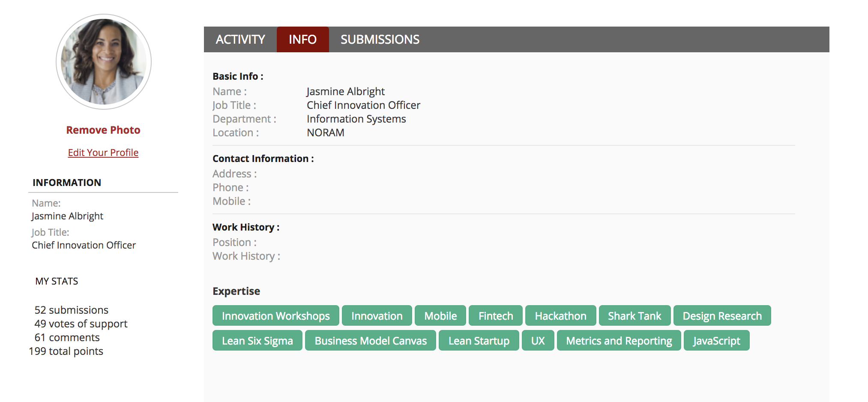Select the Lean Startup tag
The image size is (868, 402).
point(479,341)
